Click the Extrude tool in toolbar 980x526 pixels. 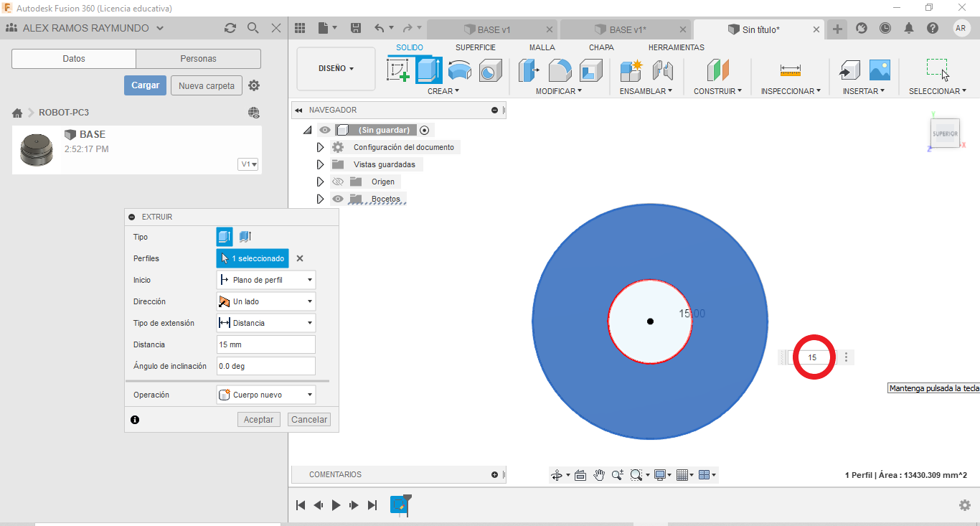428,70
